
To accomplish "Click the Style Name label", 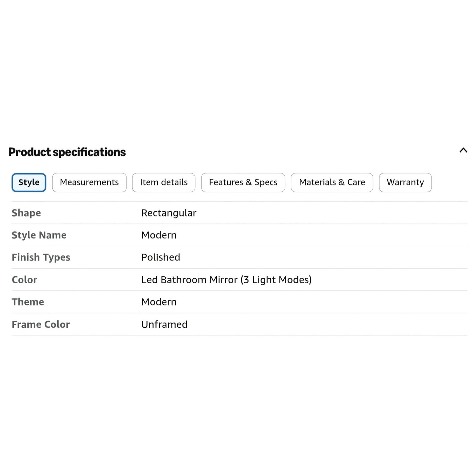I will click(x=39, y=235).
